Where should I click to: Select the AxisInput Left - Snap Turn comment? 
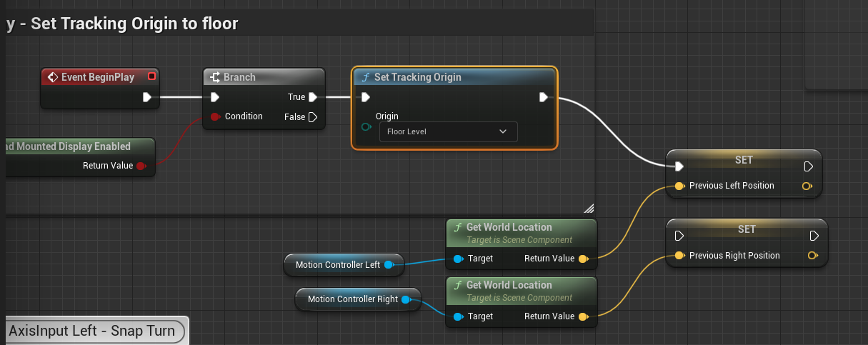(x=92, y=331)
